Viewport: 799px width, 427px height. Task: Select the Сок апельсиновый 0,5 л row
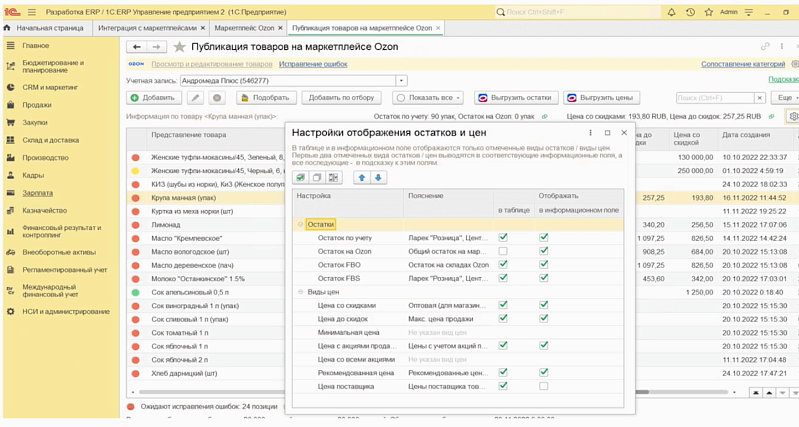(204, 292)
